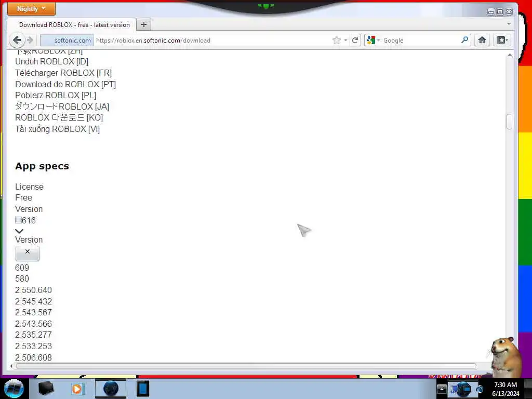This screenshot has height=399, width=532.
Task: Bookmark this page with the star icon
Action: (x=336, y=41)
